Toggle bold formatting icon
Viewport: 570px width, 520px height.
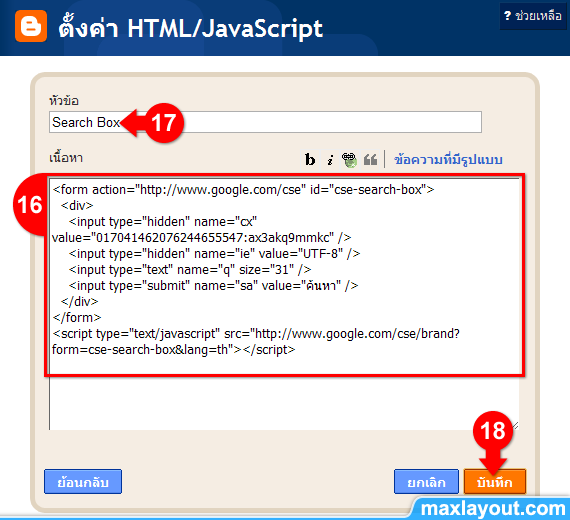pos(310,160)
